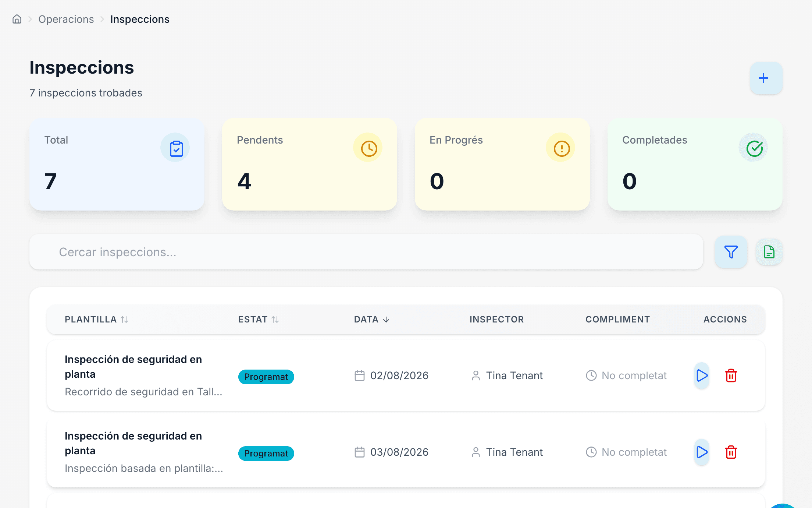Click calendar icon beside 03/08/2026
812x508 pixels.
[x=359, y=452]
